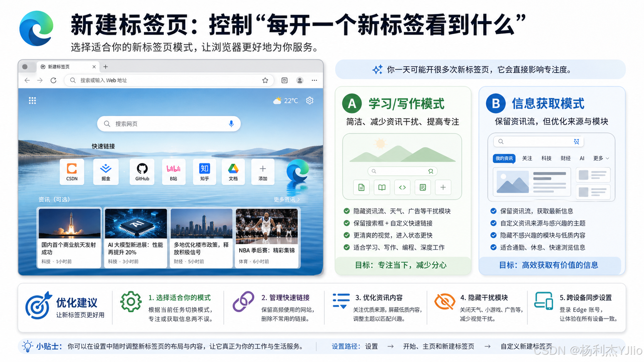Open the NBA 季后赛：精彩集锦 news card
The height and width of the screenshot is (362, 644).
(x=267, y=238)
